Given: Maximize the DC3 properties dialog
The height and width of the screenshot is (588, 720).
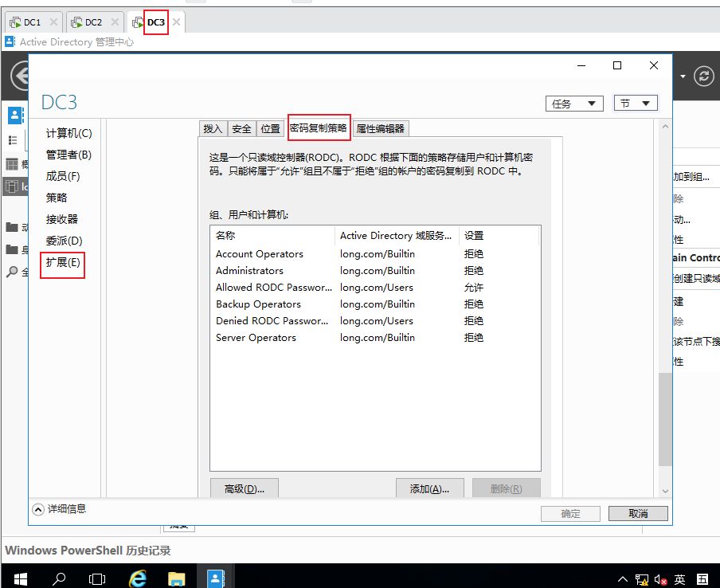Looking at the screenshot, I should click(617, 65).
